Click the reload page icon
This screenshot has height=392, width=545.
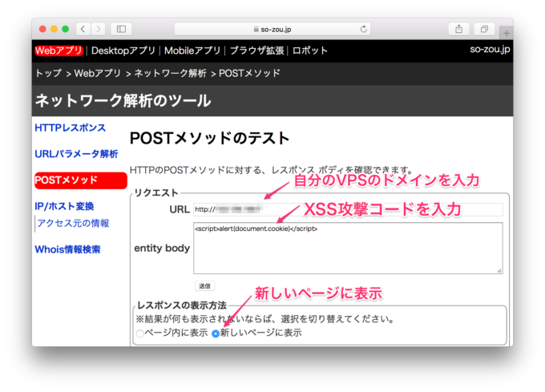coord(365,29)
